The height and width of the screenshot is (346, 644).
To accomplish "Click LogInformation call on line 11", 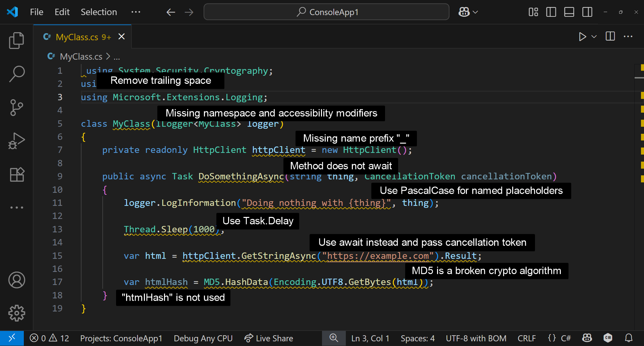I will pyautogui.click(x=199, y=203).
